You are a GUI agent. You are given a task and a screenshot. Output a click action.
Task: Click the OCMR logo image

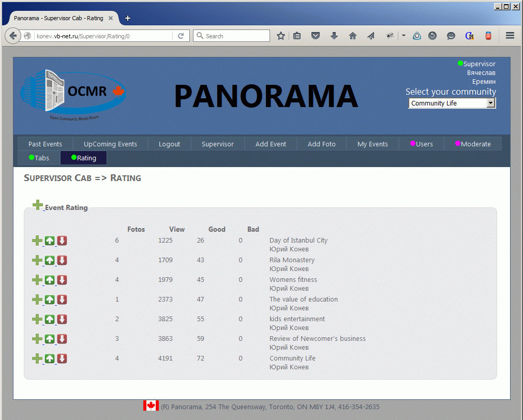point(73,95)
